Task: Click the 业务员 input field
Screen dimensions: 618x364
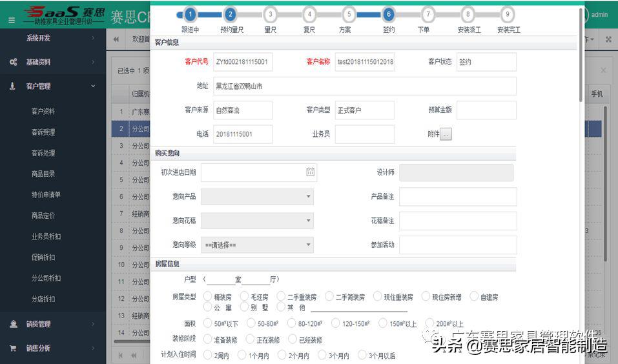Action: click(365, 134)
